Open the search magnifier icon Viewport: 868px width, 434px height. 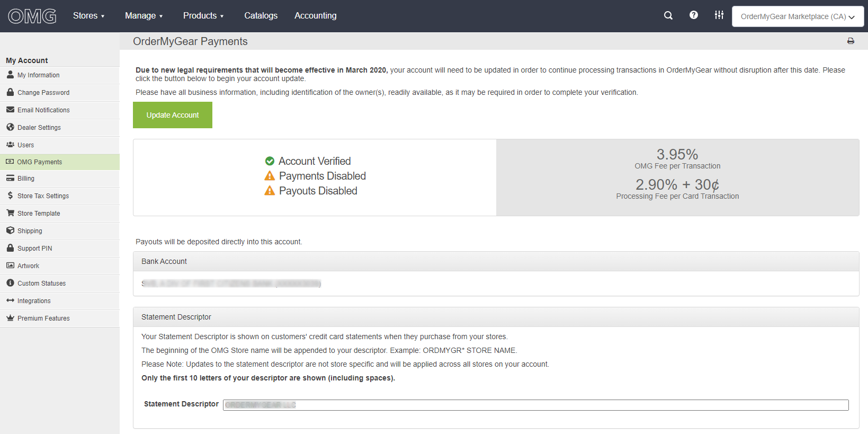click(x=668, y=15)
